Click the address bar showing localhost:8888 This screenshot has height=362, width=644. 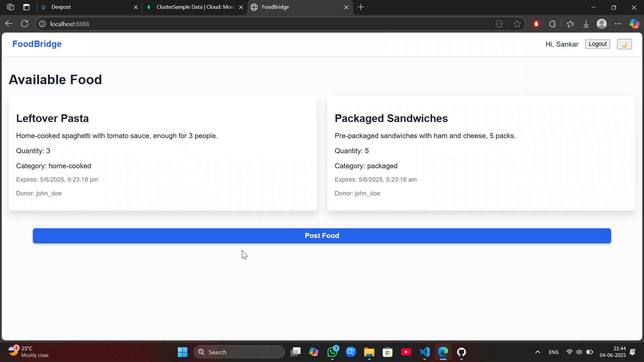(235, 24)
